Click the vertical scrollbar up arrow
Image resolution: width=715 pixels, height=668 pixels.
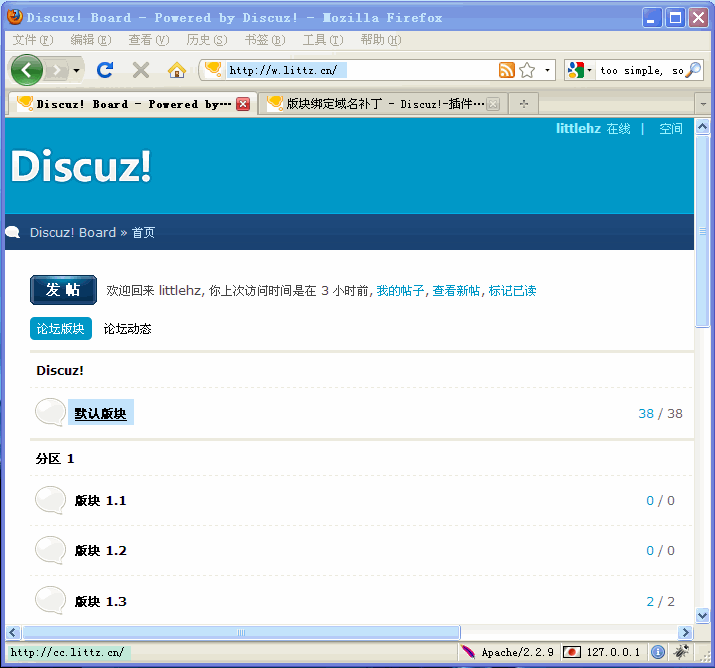tap(702, 126)
